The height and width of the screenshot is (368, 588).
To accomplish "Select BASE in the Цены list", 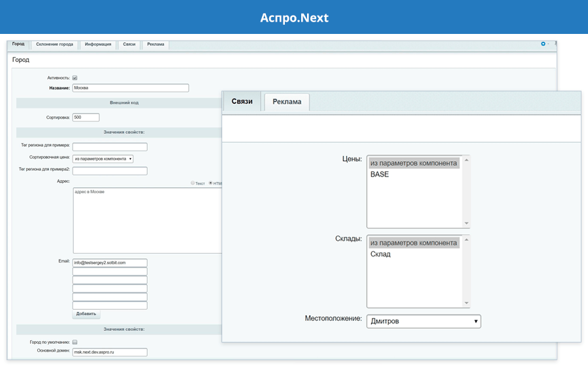I will pyautogui.click(x=414, y=174).
